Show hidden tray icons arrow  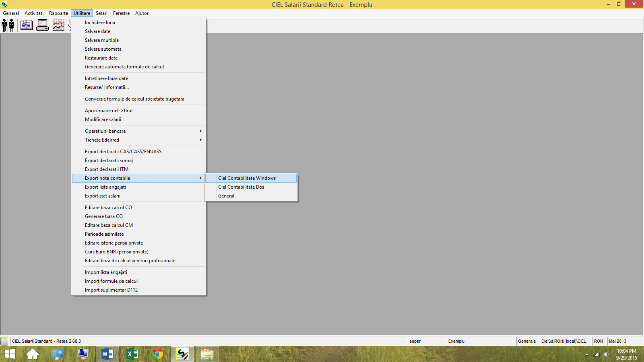coord(586,354)
